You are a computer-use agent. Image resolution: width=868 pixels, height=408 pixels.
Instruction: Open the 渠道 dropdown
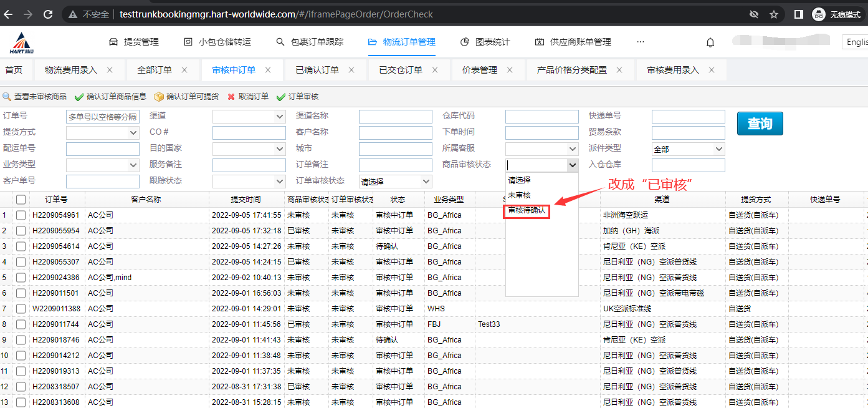click(249, 117)
